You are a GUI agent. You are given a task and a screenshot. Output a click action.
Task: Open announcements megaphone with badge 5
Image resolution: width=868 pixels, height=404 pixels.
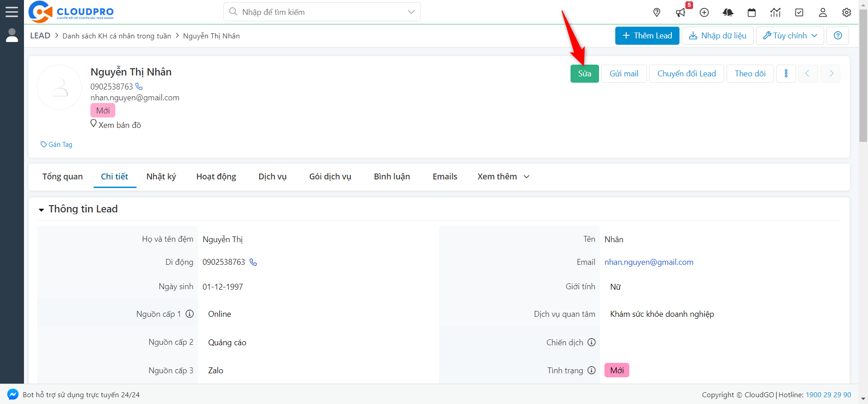tap(681, 12)
